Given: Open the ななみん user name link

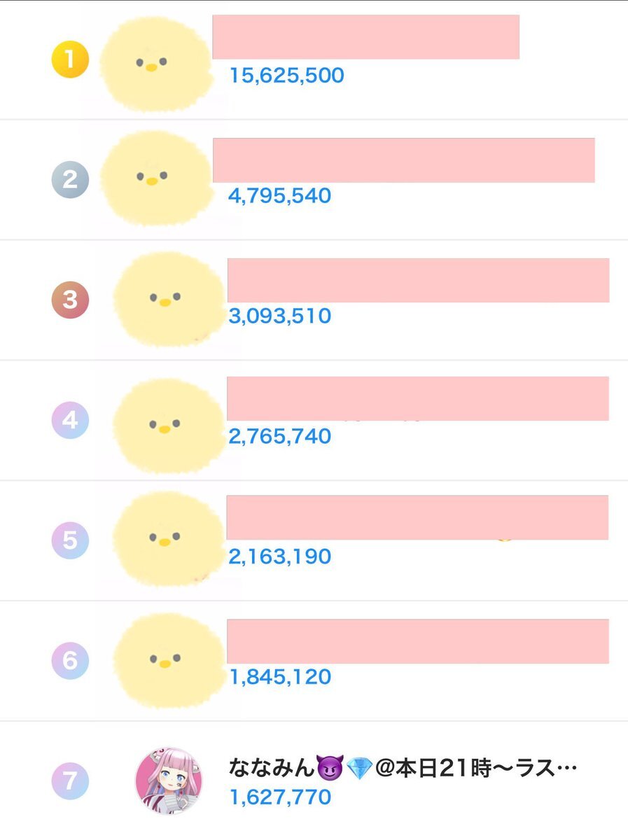Looking at the screenshot, I should click(x=403, y=768).
